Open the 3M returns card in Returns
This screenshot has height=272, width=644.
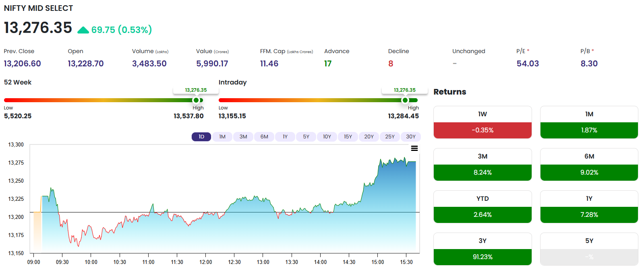tap(482, 165)
